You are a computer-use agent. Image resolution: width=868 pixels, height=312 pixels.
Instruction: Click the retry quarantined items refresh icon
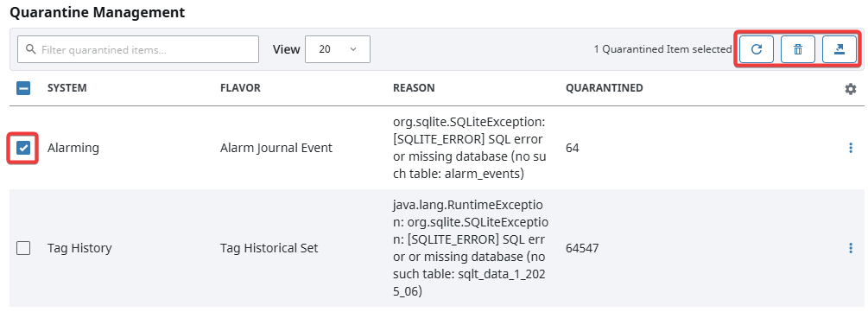pos(757,49)
